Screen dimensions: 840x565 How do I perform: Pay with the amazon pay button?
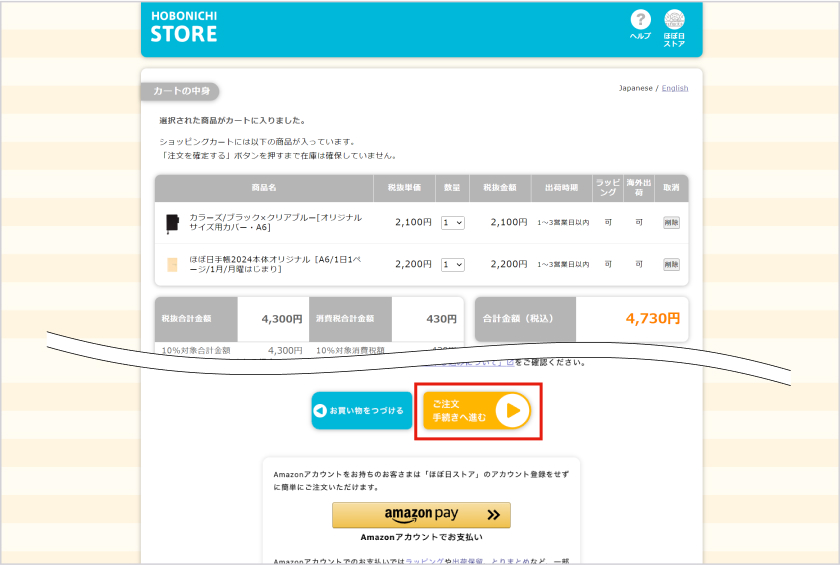[x=421, y=515]
